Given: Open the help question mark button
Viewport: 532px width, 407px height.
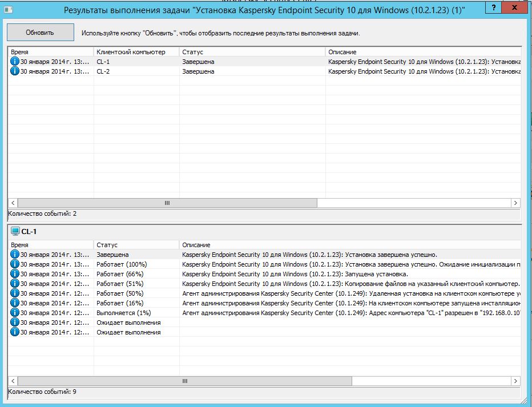Looking at the screenshot, I should [x=494, y=7].
